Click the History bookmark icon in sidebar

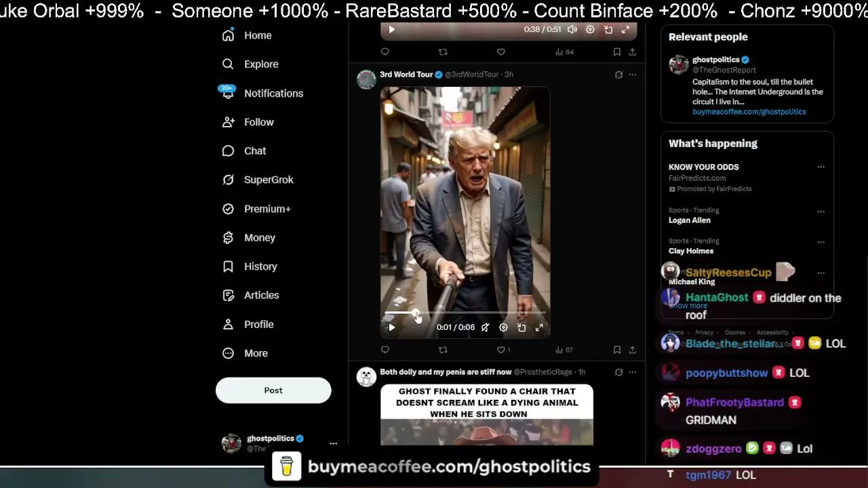(x=229, y=266)
